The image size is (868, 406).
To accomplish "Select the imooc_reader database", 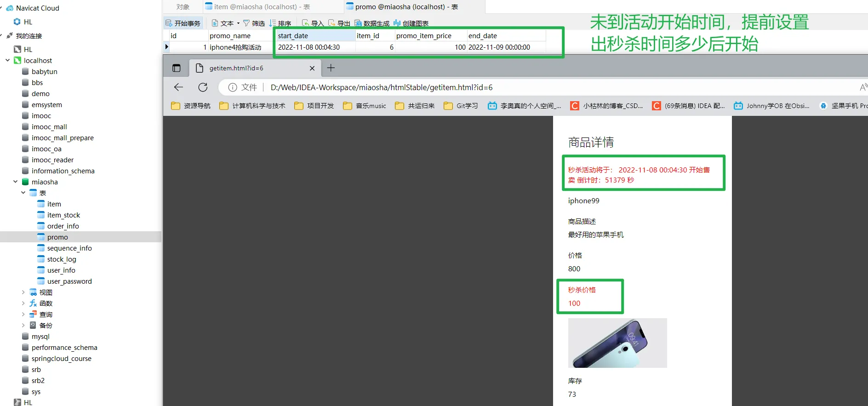I will 52,160.
